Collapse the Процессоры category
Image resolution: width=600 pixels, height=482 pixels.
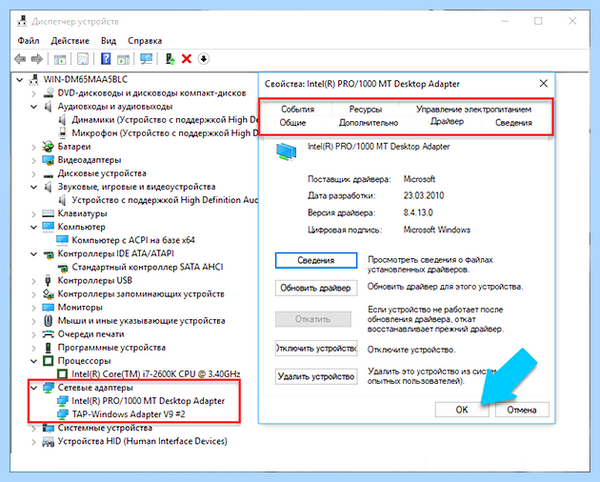(34, 361)
